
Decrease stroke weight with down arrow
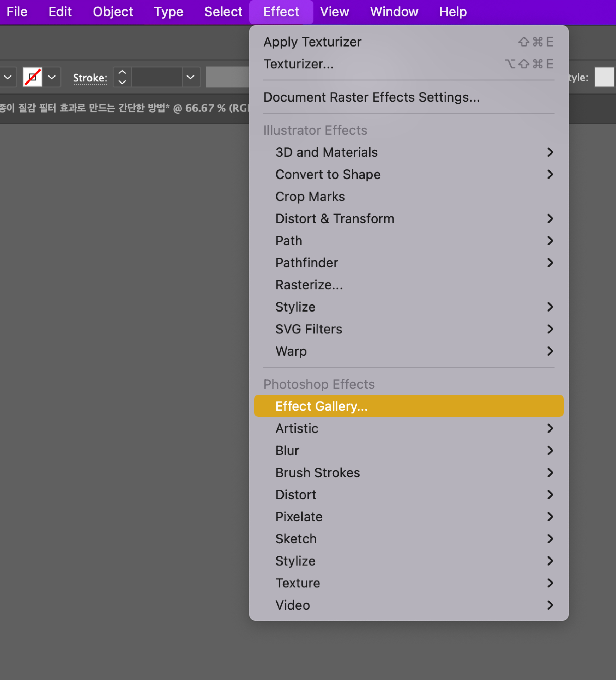[x=122, y=82]
